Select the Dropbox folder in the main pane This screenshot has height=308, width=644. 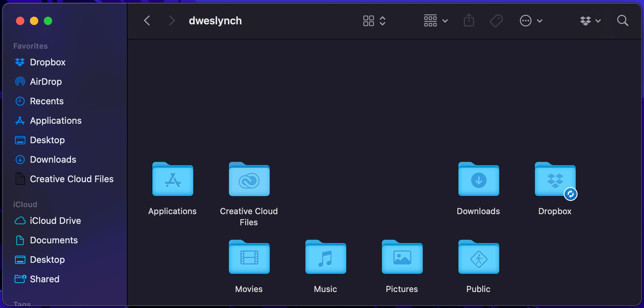555,179
